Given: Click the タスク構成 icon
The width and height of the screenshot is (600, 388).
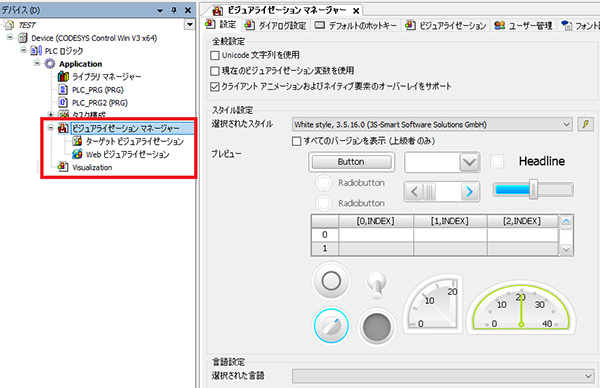Looking at the screenshot, I should pos(63,114).
